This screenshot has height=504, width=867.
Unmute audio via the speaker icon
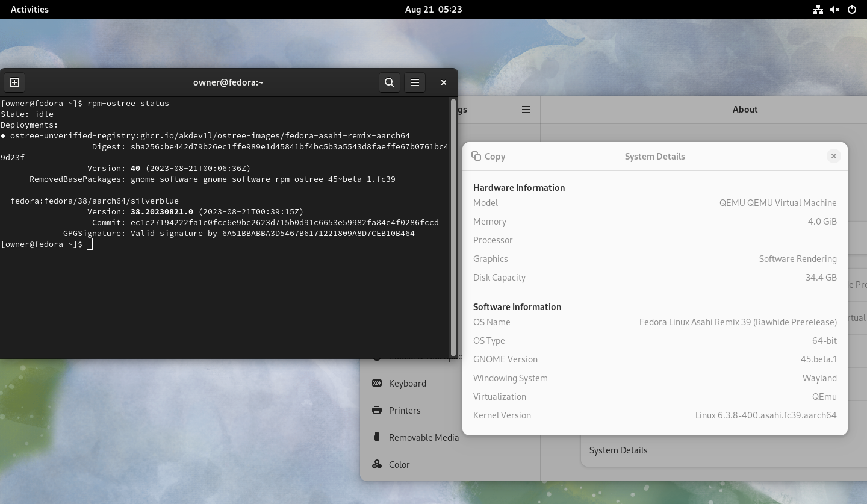point(835,10)
